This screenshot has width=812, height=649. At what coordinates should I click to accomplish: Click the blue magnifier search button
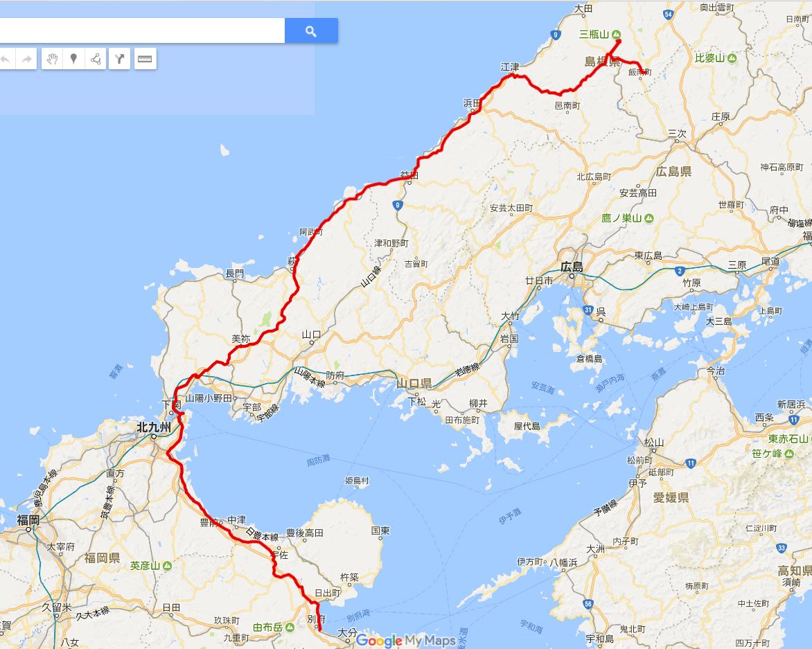[x=311, y=31]
